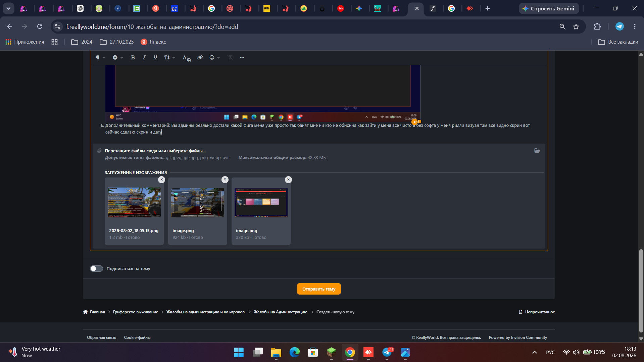Submit with the Отправить тему button
Image resolution: width=644 pixels, height=362 pixels.
(319, 289)
